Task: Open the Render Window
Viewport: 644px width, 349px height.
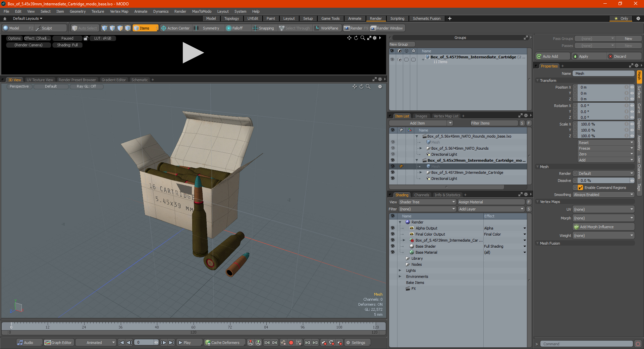Action: (x=387, y=28)
